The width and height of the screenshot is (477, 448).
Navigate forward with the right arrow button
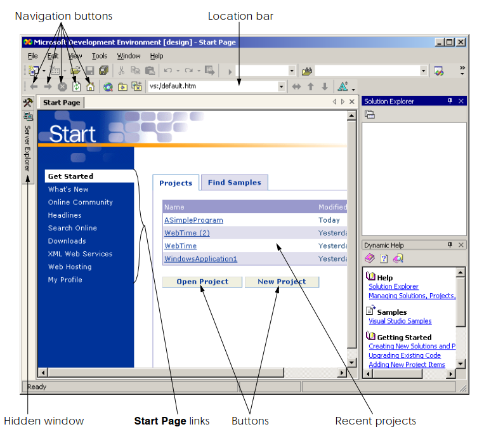(x=48, y=87)
